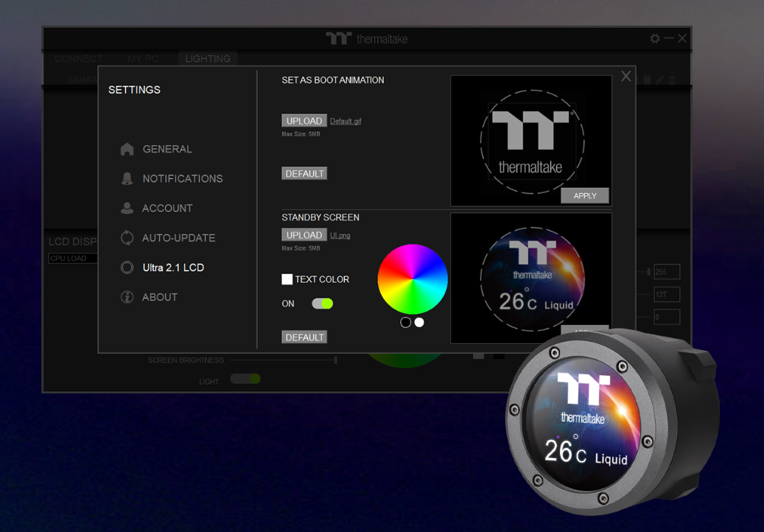This screenshot has width=764, height=532.
Task: Select NOTIFICATIONS settings section
Action: point(183,179)
